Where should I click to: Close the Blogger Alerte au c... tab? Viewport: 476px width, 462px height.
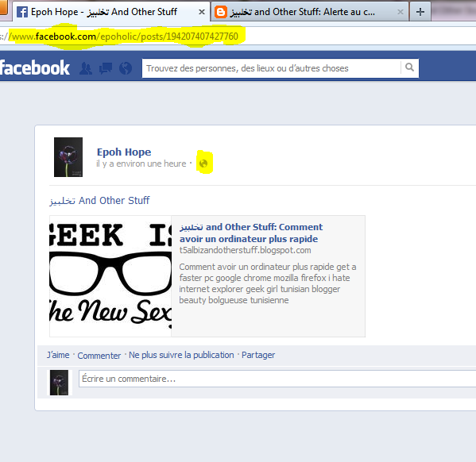tap(401, 12)
